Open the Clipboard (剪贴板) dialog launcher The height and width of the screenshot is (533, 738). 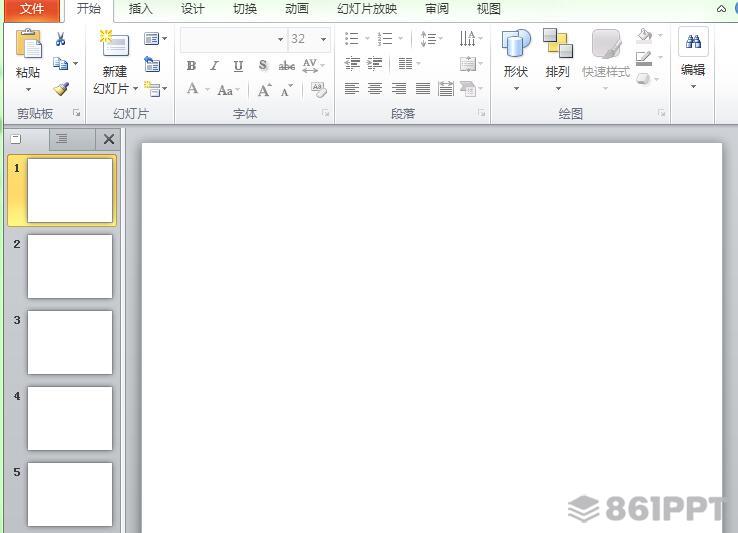(76, 113)
